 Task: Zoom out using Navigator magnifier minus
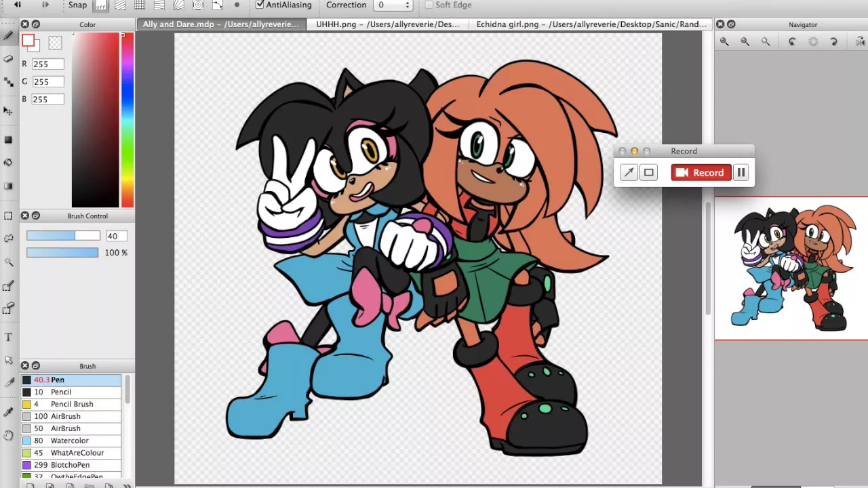click(745, 42)
